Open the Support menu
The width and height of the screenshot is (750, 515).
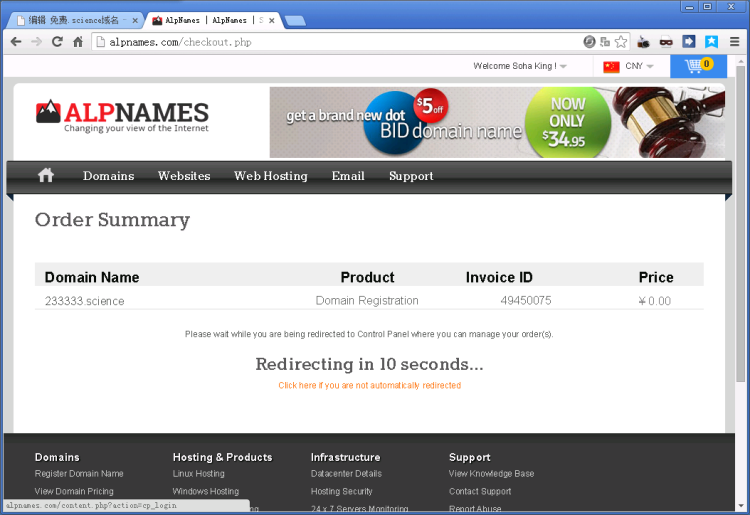click(x=411, y=176)
